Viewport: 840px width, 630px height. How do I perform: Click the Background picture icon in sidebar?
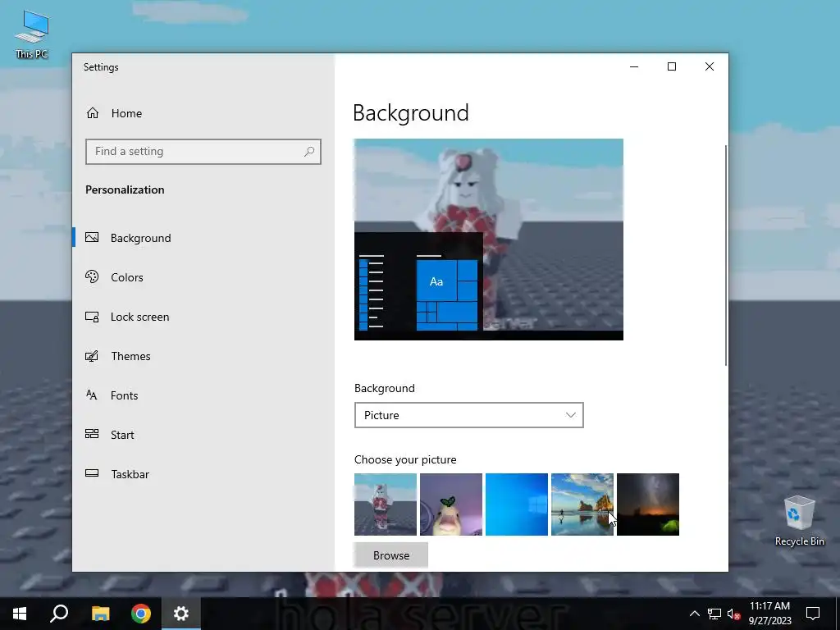[x=92, y=237]
